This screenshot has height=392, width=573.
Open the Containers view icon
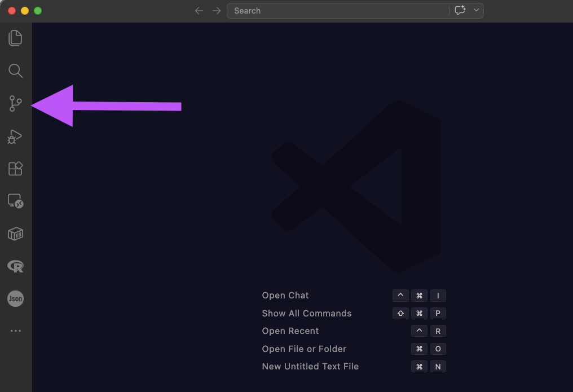pyautogui.click(x=15, y=234)
